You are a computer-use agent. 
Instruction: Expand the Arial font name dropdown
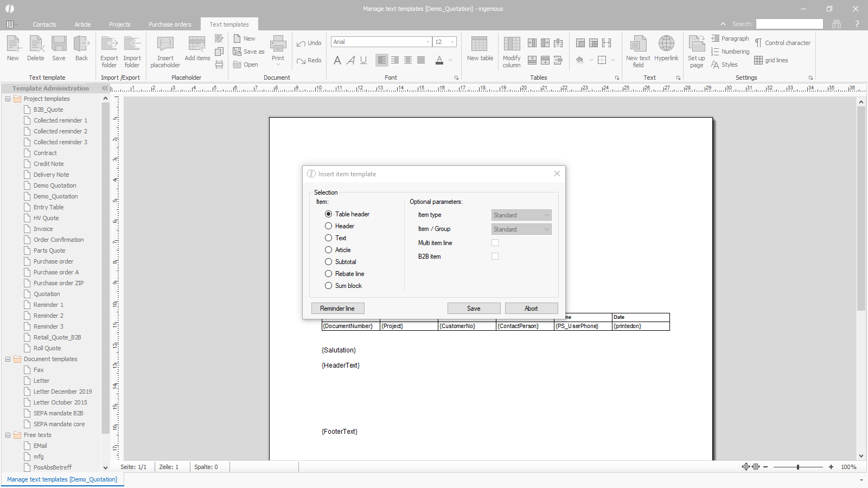pyautogui.click(x=427, y=42)
